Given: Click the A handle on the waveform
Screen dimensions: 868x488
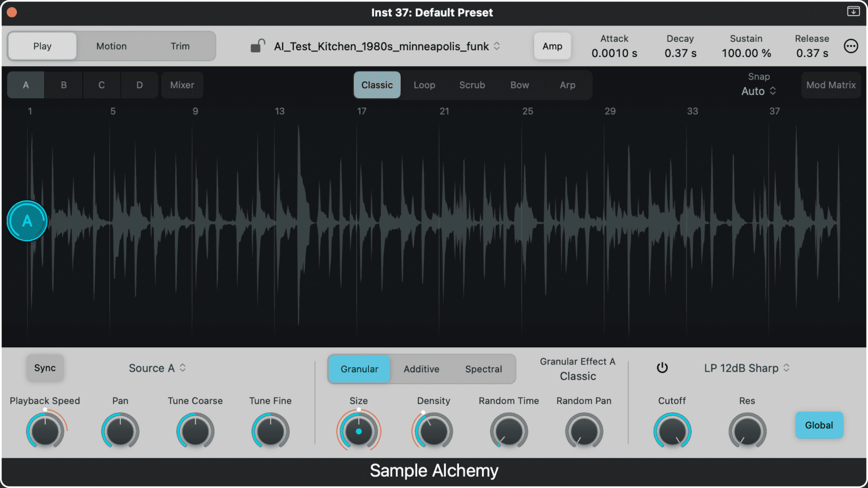Looking at the screenshot, I should tap(27, 221).
